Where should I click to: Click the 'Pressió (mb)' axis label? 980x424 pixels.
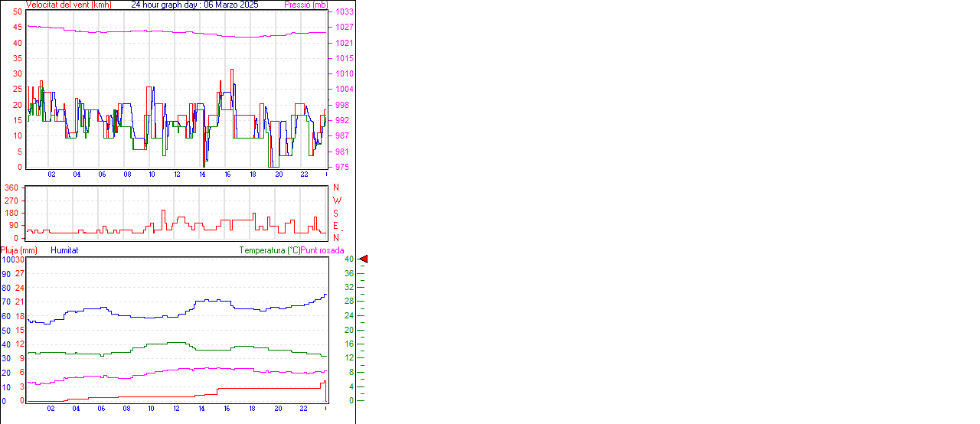click(305, 5)
